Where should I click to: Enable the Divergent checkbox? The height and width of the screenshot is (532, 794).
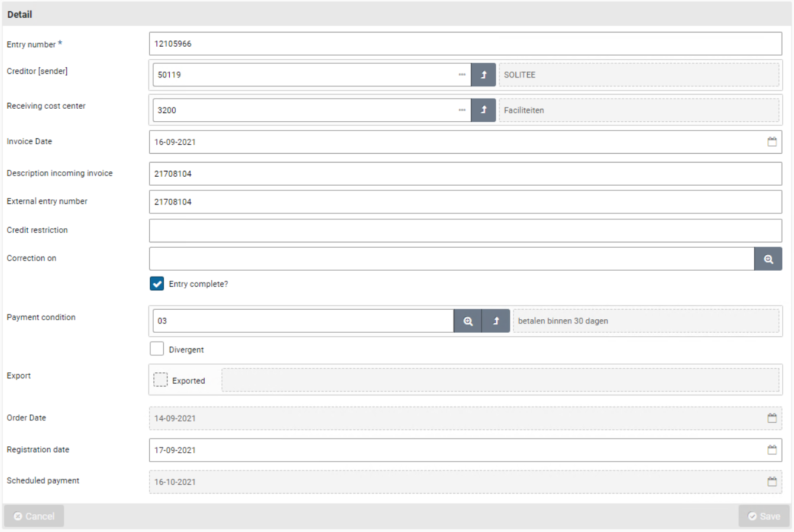(x=157, y=349)
